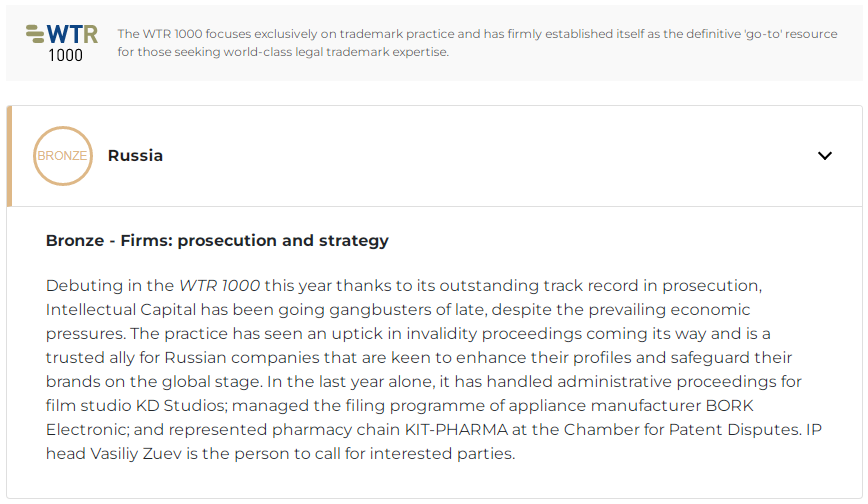
Task: Select the WTR 1000 intro description text
Action: 477,43
